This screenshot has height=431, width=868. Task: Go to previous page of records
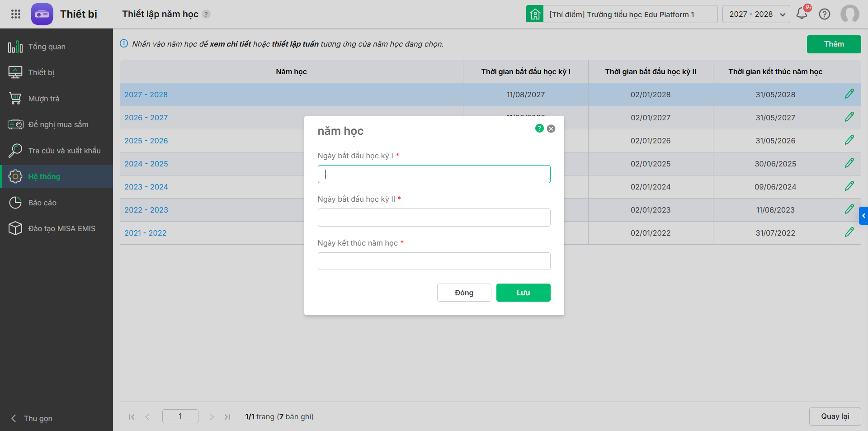pos(147,417)
